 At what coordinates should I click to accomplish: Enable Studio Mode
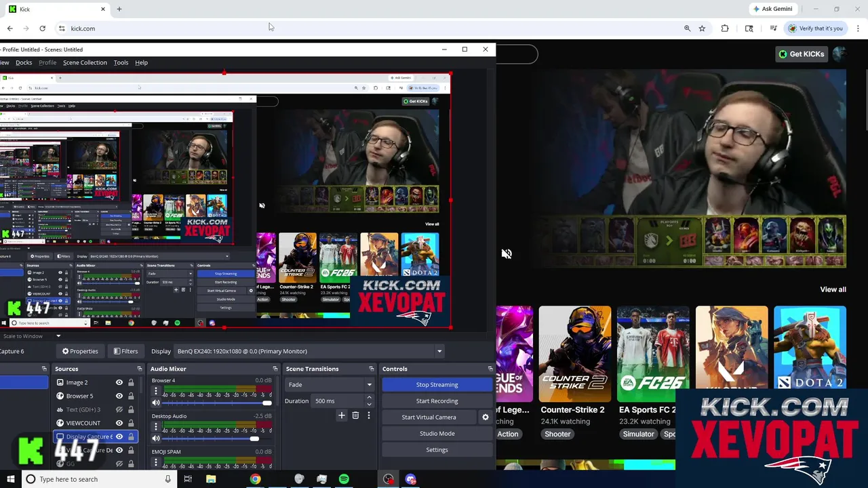click(437, 433)
